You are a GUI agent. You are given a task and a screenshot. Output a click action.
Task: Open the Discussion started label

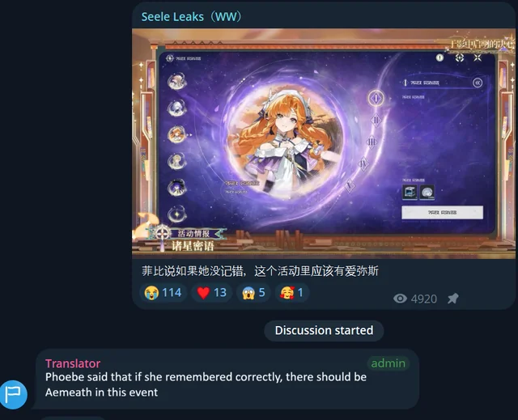coord(324,330)
